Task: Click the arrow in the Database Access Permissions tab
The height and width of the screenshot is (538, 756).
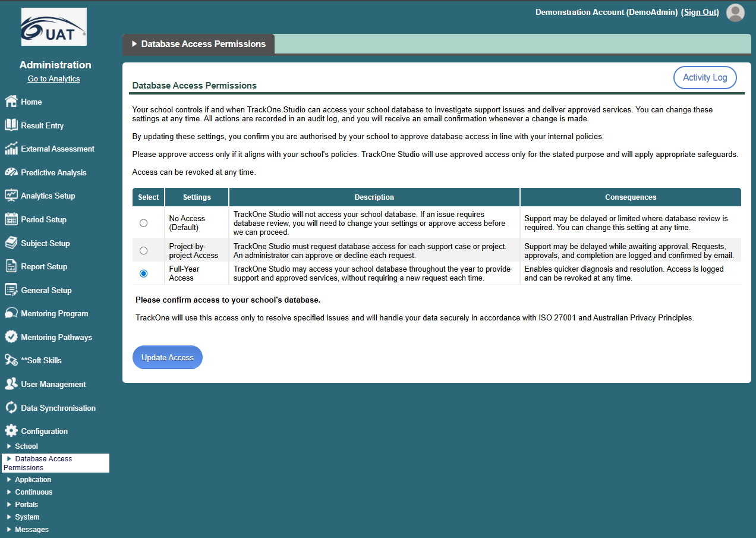Action: [x=134, y=44]
